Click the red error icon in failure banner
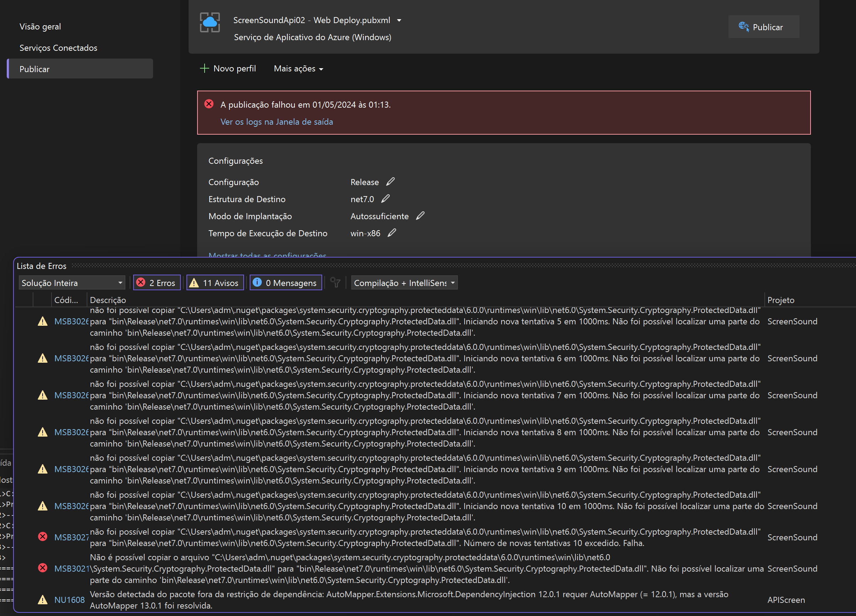 pos(209,104)
